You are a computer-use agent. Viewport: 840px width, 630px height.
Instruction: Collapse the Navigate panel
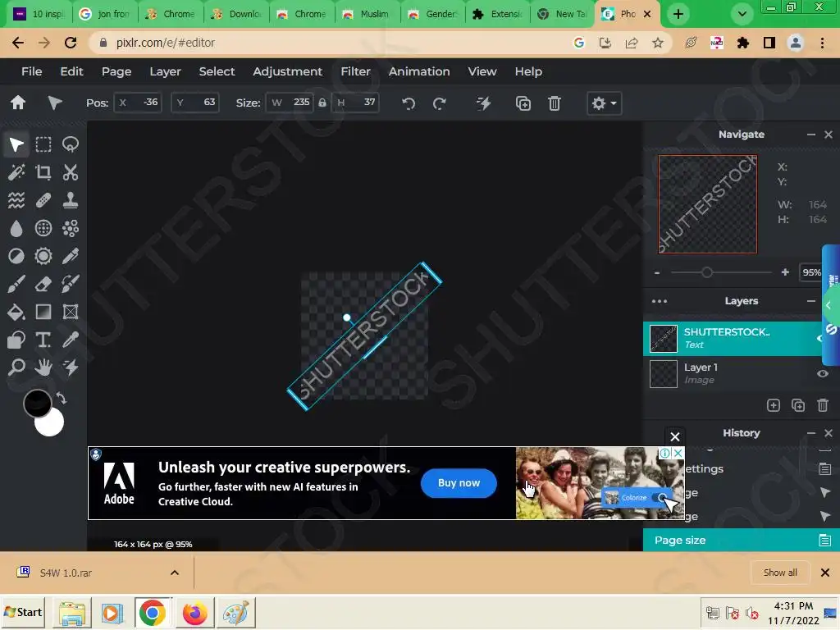click(x=811, y=135)
